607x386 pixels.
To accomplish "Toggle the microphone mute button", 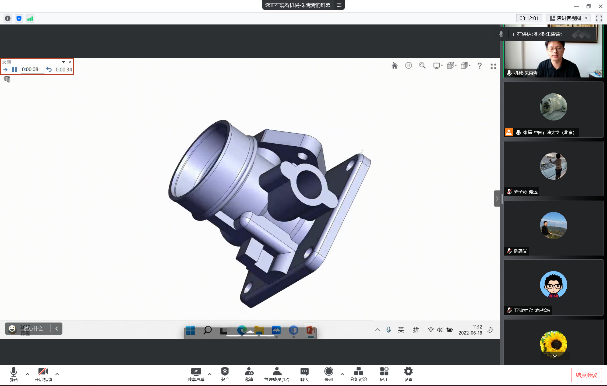I will coord(14,374).
